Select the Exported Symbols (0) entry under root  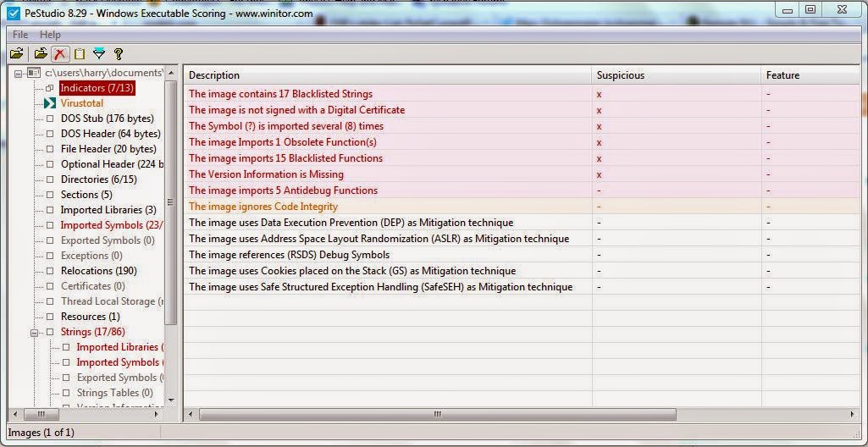[108, 240]
